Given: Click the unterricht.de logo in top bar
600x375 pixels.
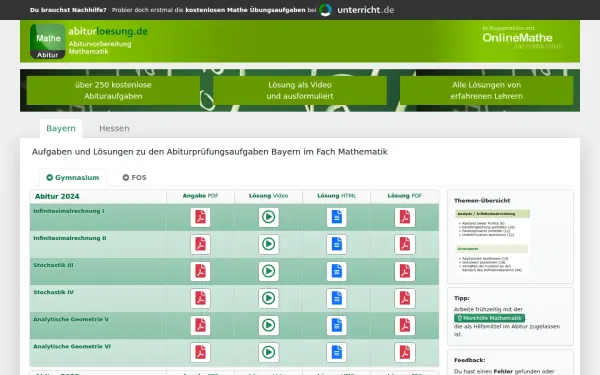Looking at the screenshot, I should [x=357, y=10].
